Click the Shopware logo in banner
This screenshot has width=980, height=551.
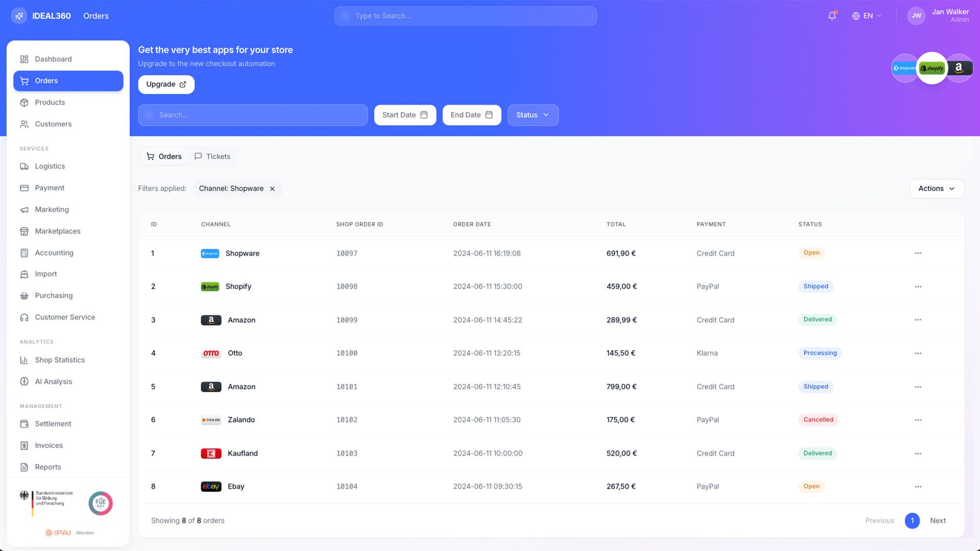[904, 68]
